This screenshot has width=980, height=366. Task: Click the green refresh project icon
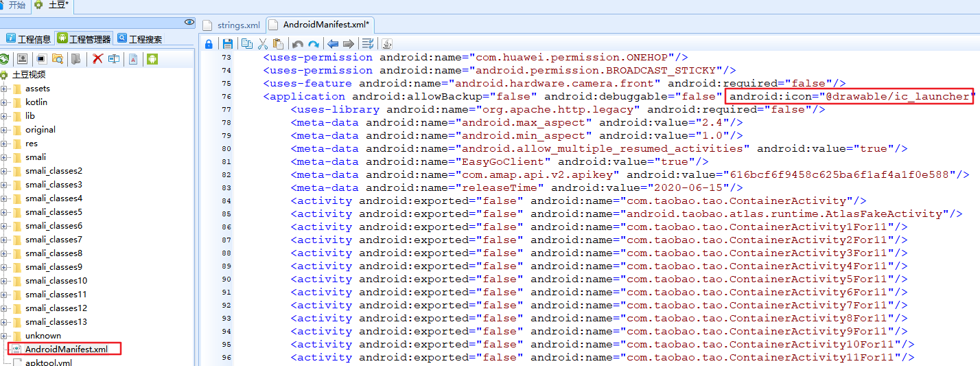4,58
